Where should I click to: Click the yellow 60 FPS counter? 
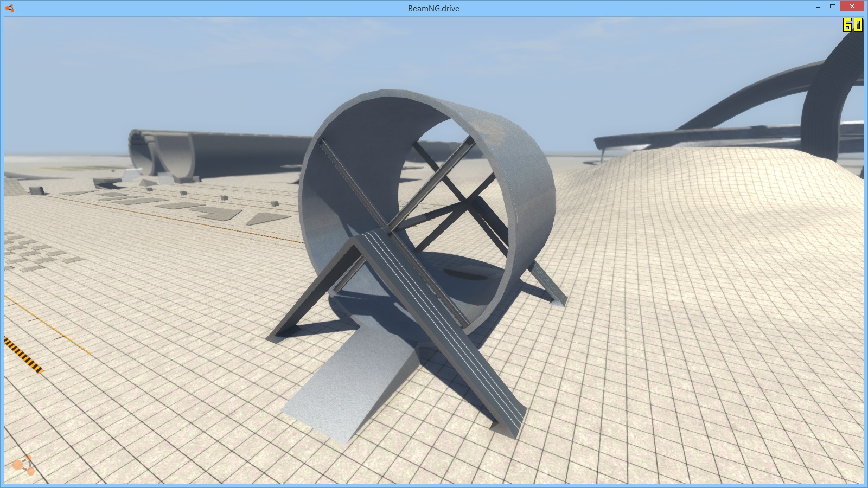pyautogui.click(x=852, y=25)
